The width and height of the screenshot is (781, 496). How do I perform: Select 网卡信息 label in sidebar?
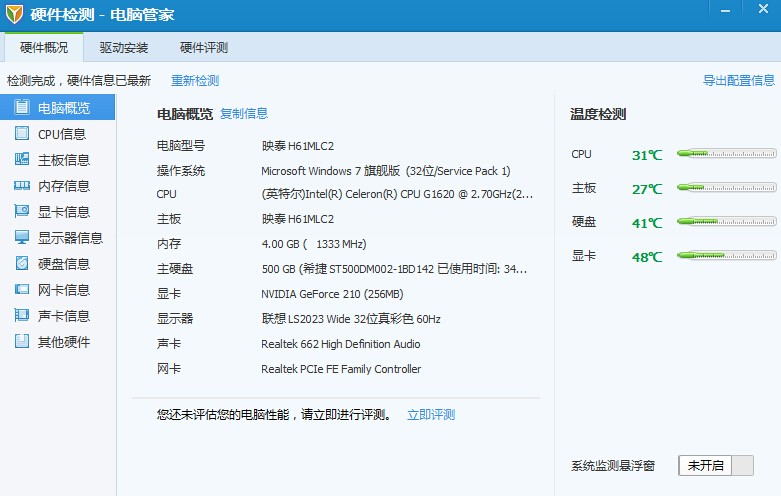pyautogui.click(x=64, y=290)
